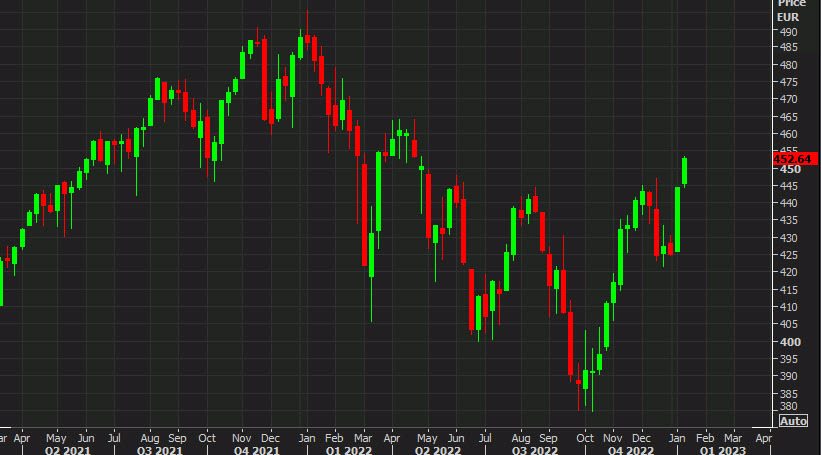The image size is (821, 455).
Task: Click the 460 price axis label
Action: (789, 134)
